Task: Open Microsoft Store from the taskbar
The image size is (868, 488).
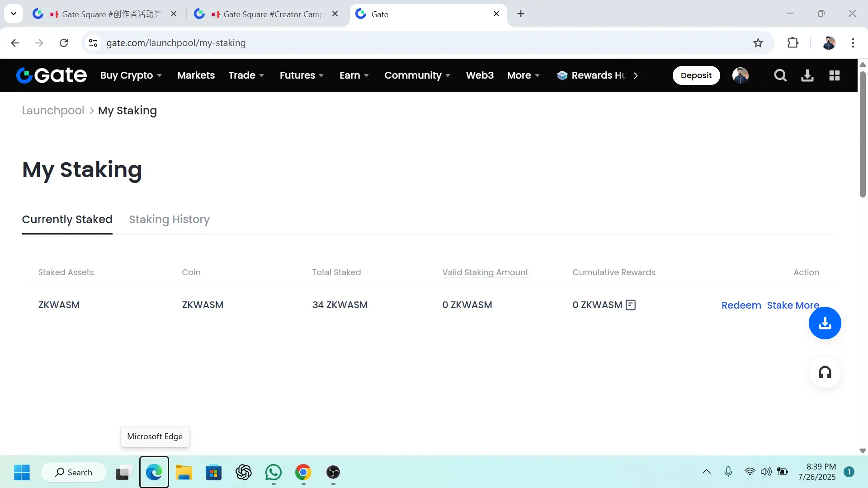Action: click(214, 472)
